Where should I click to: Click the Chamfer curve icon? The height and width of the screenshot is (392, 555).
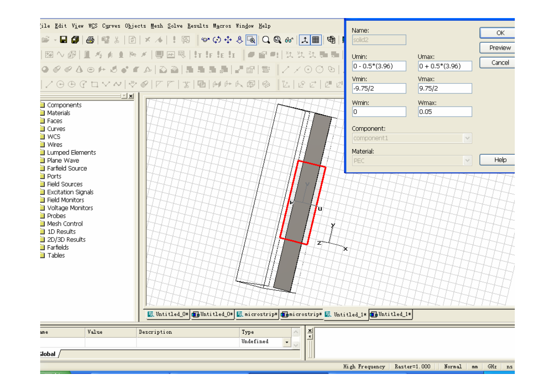point(160,84)
